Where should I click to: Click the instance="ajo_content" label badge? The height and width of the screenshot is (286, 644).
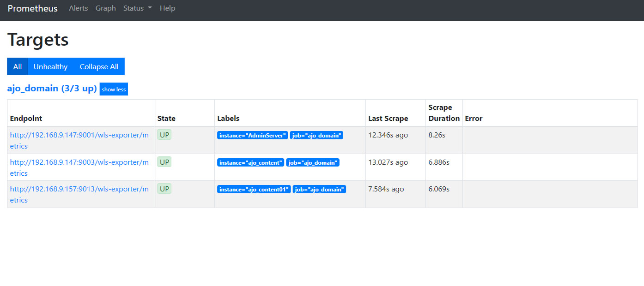250,162
